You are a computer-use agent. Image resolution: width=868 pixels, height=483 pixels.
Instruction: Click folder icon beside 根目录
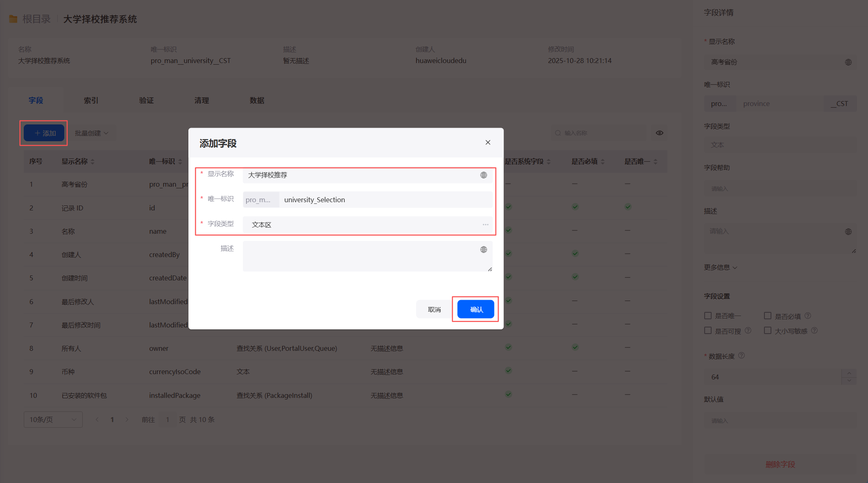pos(13,19)
